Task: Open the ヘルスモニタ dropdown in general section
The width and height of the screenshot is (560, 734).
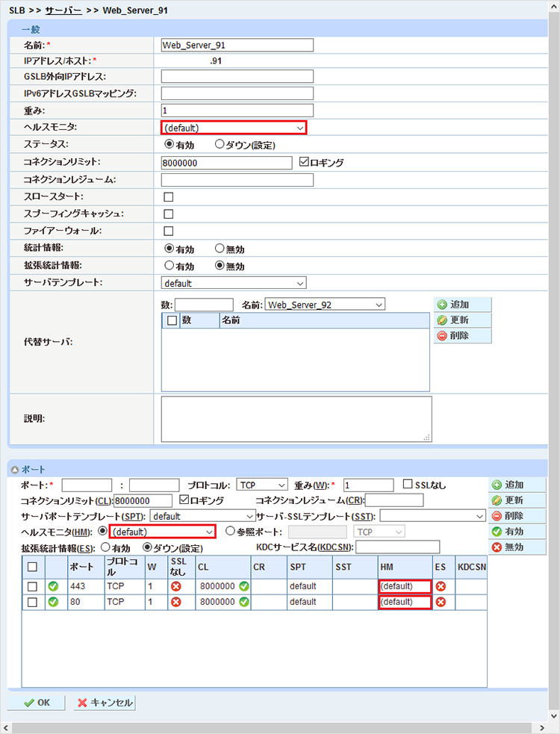Action: 233,128
